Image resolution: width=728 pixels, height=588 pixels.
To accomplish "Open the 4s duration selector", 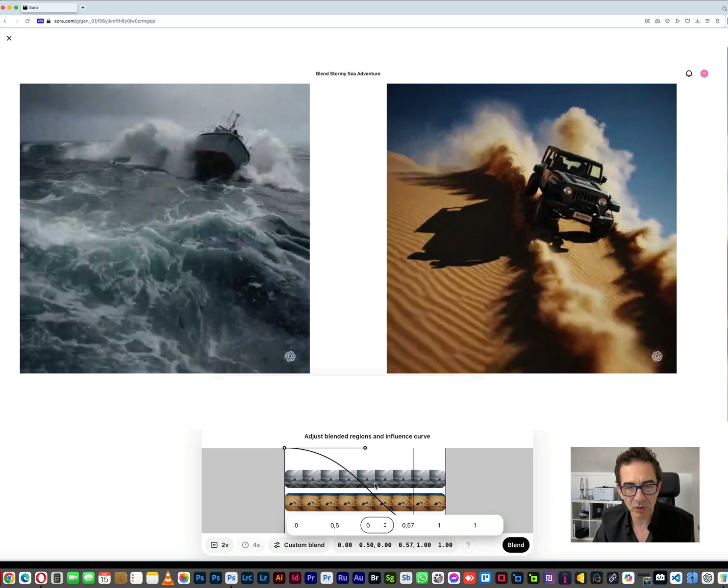I will point(251,545).
